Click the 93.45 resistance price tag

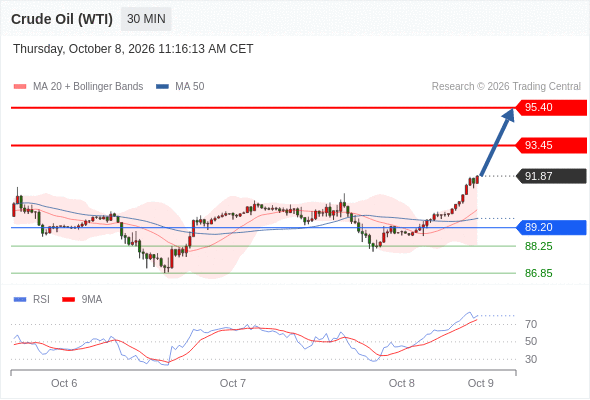(x=550, y=145)
